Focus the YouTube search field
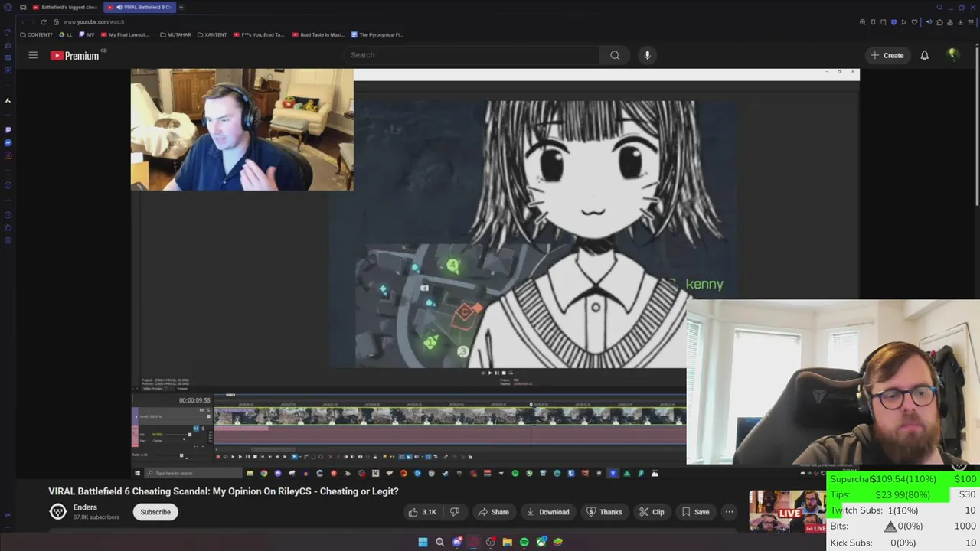Viewport: 980px width, 551px height. tap(471, 55)
